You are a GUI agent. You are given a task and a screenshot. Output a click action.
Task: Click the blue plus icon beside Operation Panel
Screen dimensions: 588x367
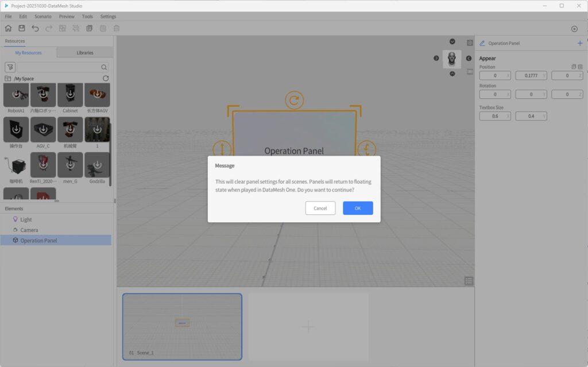tap(579, 43)
